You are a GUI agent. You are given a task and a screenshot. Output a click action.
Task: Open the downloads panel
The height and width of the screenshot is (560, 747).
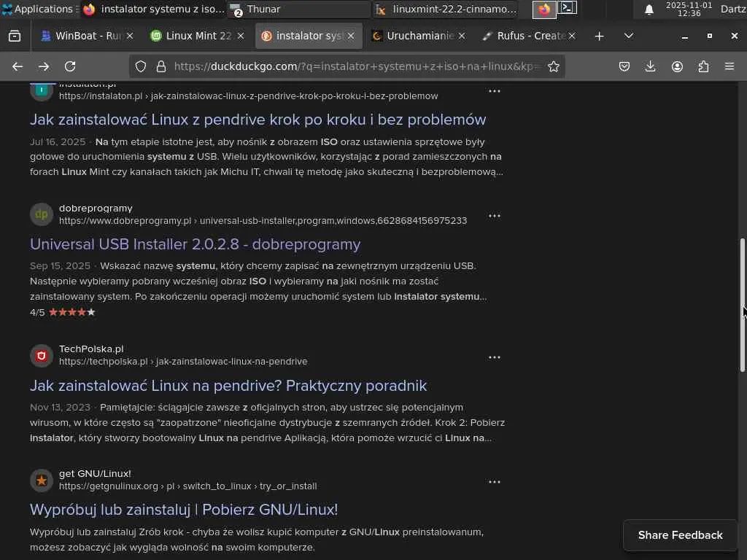[x=650, y=66]
